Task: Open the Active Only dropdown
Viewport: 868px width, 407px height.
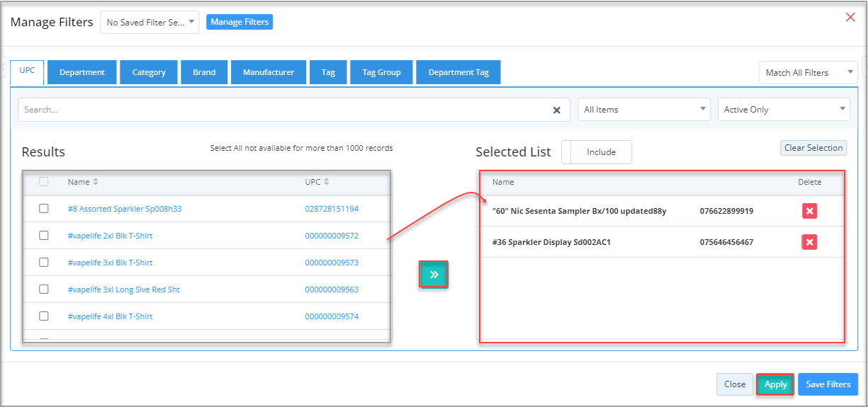Action: (784, 110)
